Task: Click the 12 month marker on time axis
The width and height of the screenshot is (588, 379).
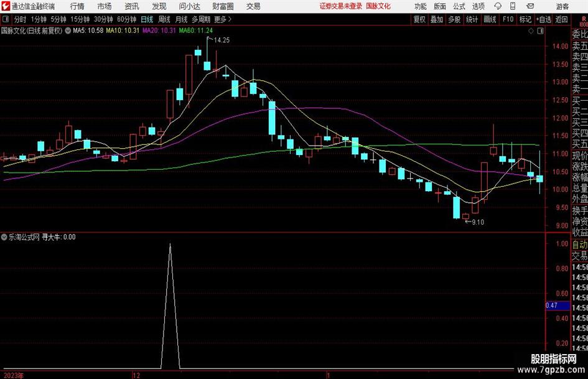Action: point(136,375)
